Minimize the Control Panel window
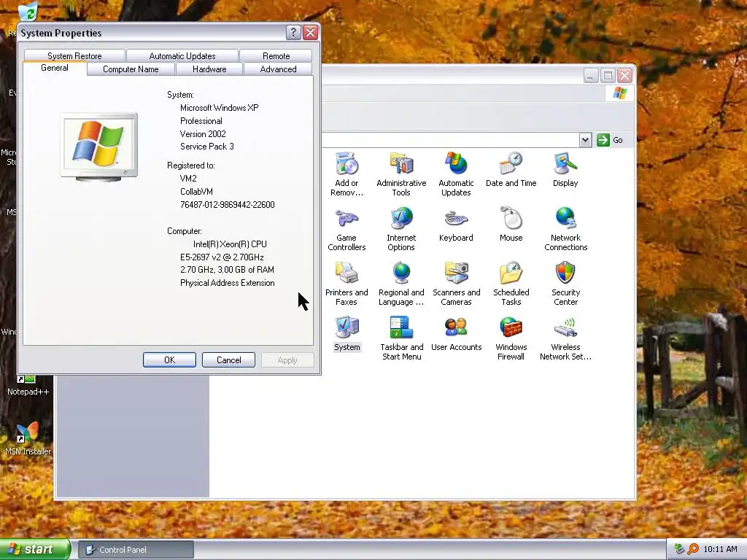This screenshot has width=747, height=560. 591,76
